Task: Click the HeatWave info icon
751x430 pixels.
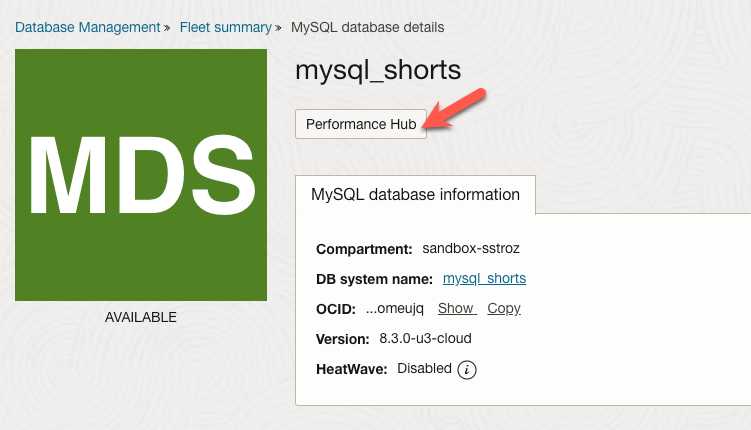Action: click(467, 369)
